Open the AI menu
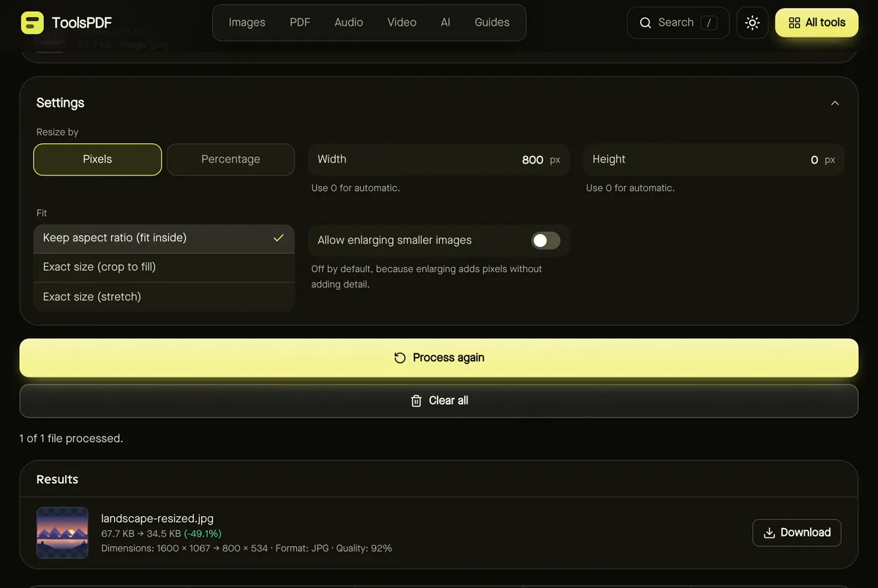Viewport: 878px width, 588px height. point(446,23)
